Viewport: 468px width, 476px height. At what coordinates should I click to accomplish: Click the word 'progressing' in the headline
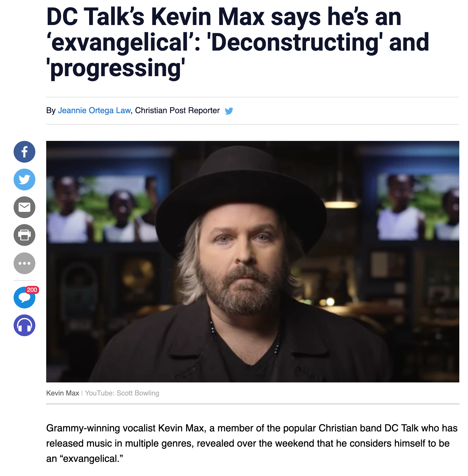click(116, 69)
